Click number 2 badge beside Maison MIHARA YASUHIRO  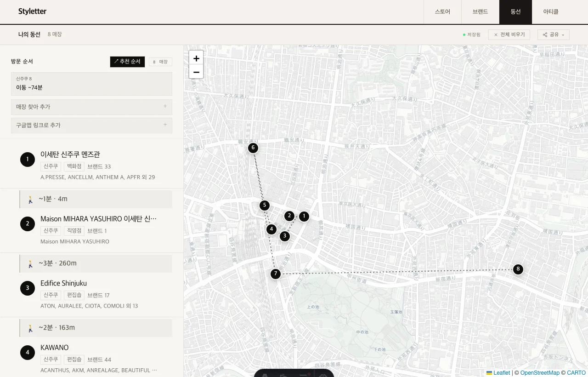point(28,224)
